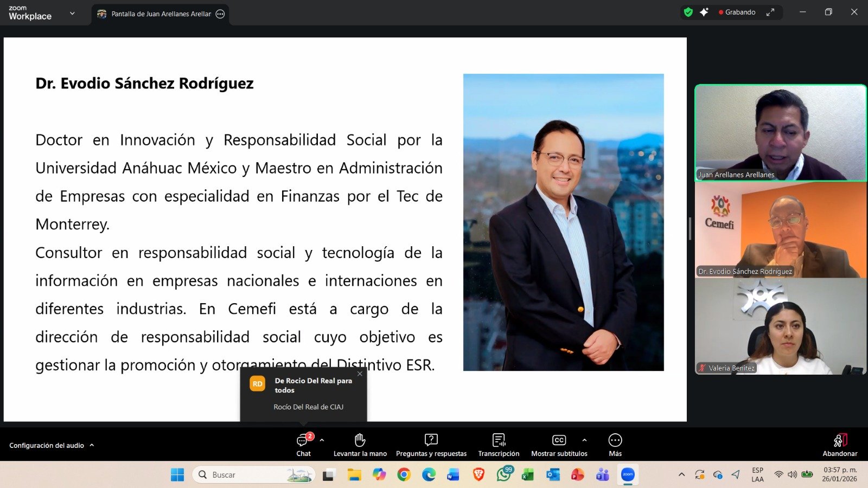Leave meeting with Abandonar
This screenshot has height=488, width=868.
tap(839, 445)
